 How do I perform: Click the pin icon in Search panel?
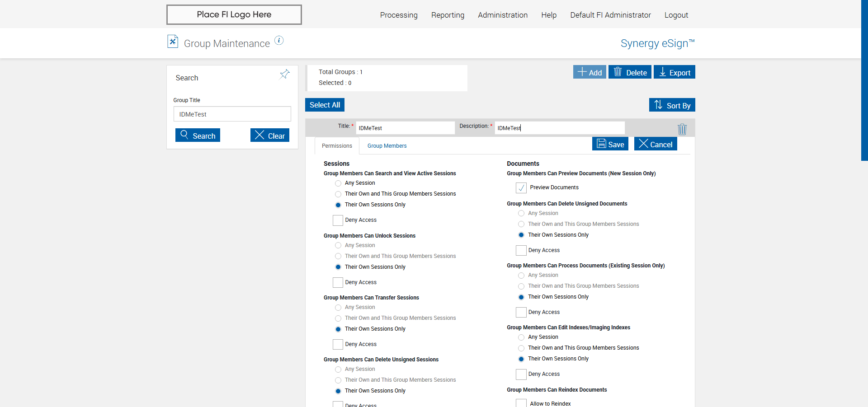point(284,74)
